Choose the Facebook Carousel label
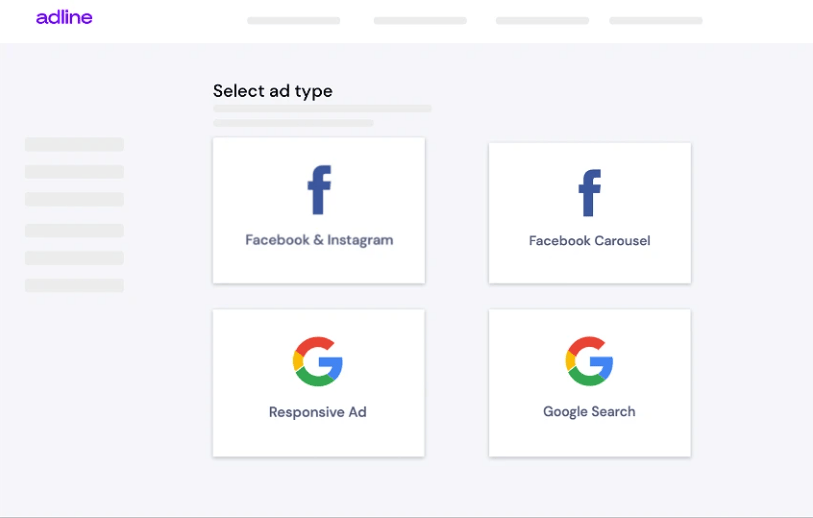The width and height of the screenshot is (813, 518). pos(590,241)
